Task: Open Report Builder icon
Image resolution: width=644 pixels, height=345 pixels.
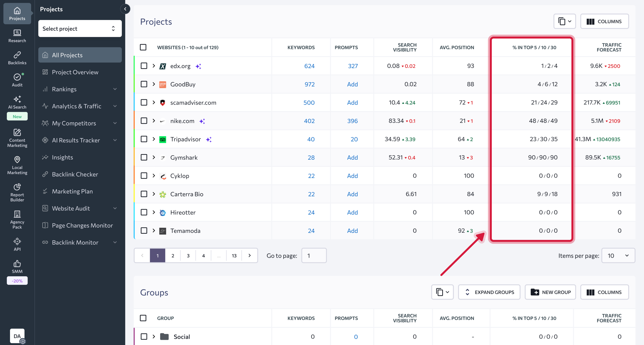Action: (x=17, y=192)
